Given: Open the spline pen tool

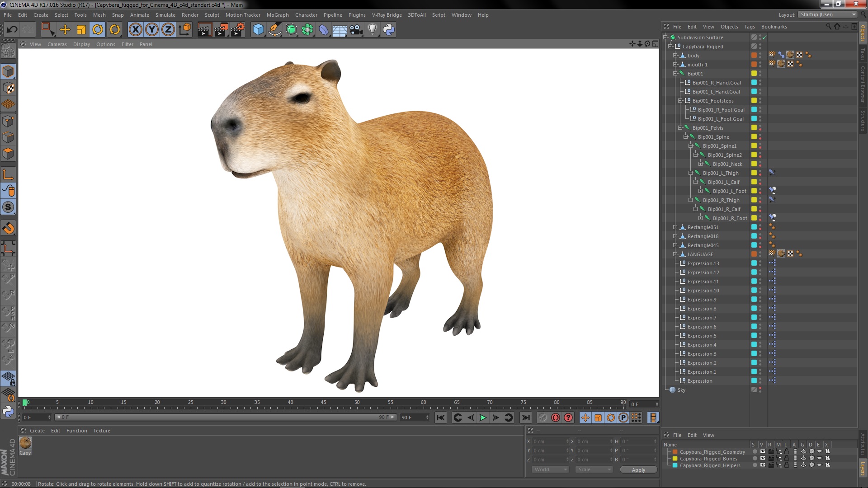Looking at the screenshot, I should point(274,30).
